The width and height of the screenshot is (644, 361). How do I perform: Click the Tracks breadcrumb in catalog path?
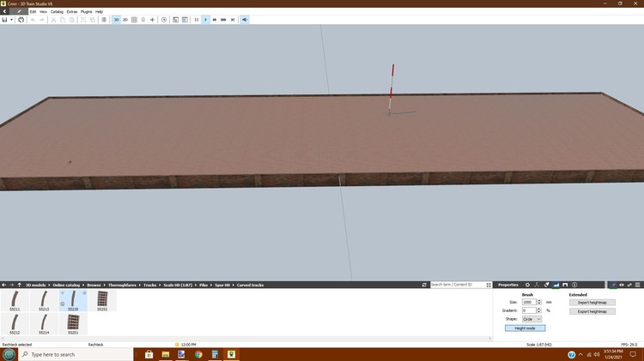pos(150,285)
